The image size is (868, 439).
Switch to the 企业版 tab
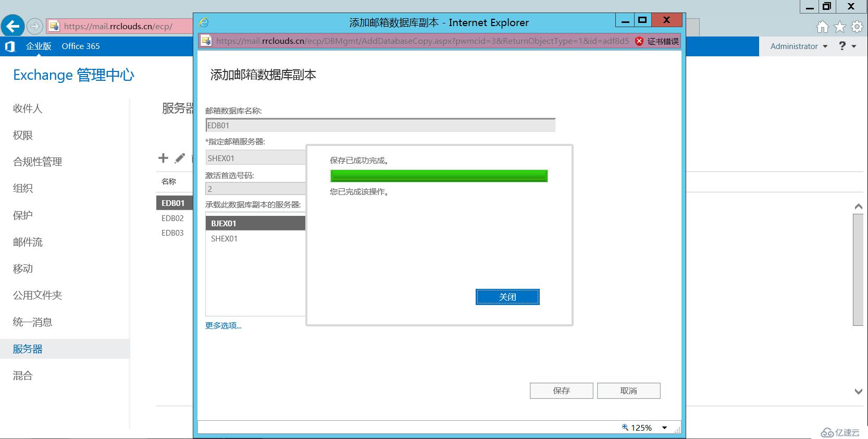pyautogui.click(x=39, y=46)
